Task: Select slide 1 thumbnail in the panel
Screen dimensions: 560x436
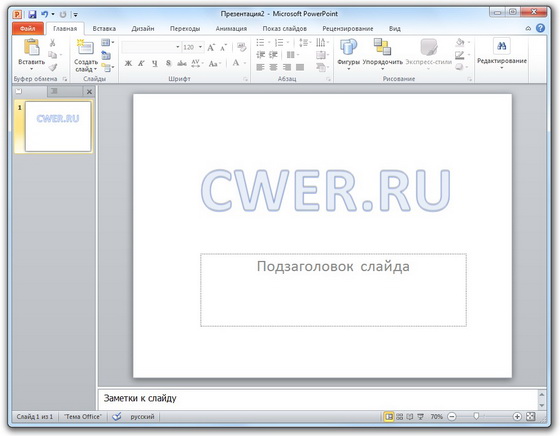Action: tap(58, 126)
